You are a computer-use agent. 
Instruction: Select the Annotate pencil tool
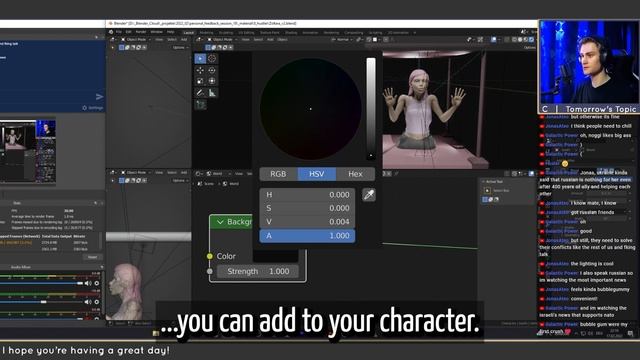(x=200, y=93)
